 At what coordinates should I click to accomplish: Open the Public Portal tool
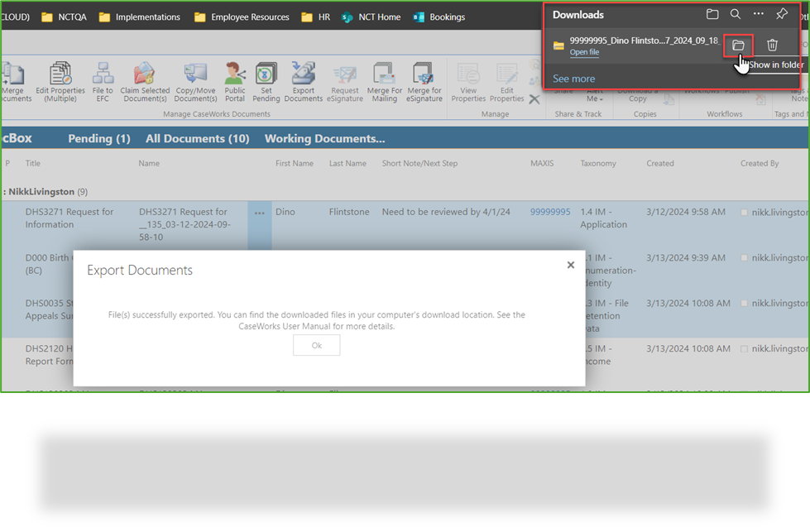tap(234, 81)
